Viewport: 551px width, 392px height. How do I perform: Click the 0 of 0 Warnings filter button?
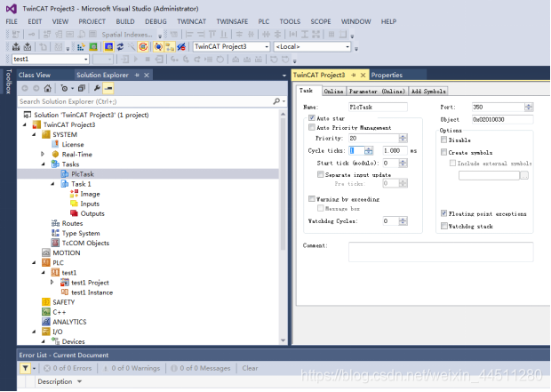(x=131, y=368)
